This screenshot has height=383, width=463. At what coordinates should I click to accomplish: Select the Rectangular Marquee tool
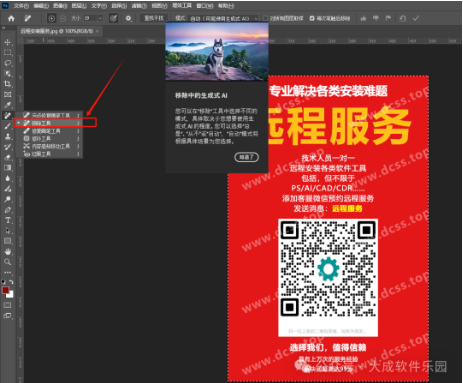(8, 53)
